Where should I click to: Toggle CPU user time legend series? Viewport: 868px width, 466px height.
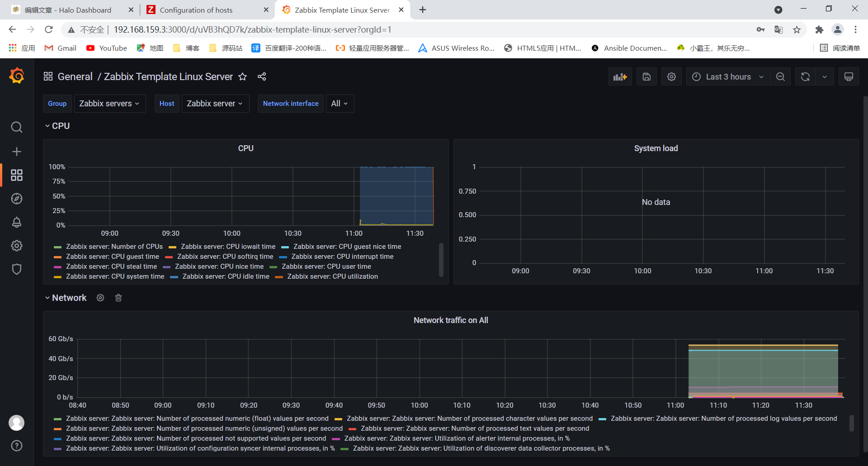click(x=326, y=266)
